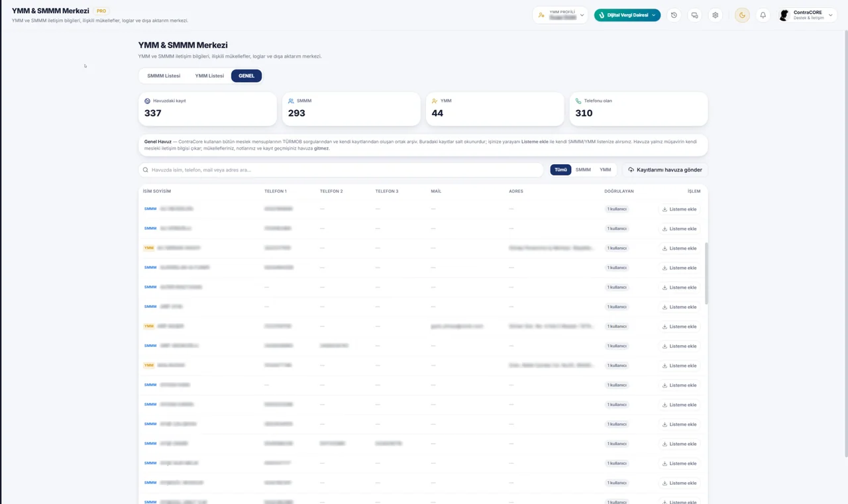Click the TELEFON 2 column header

pos(331,191)
